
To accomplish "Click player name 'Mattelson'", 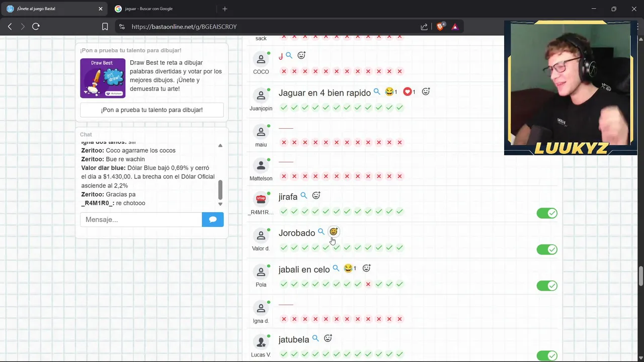I will click(x=261, y=178).
